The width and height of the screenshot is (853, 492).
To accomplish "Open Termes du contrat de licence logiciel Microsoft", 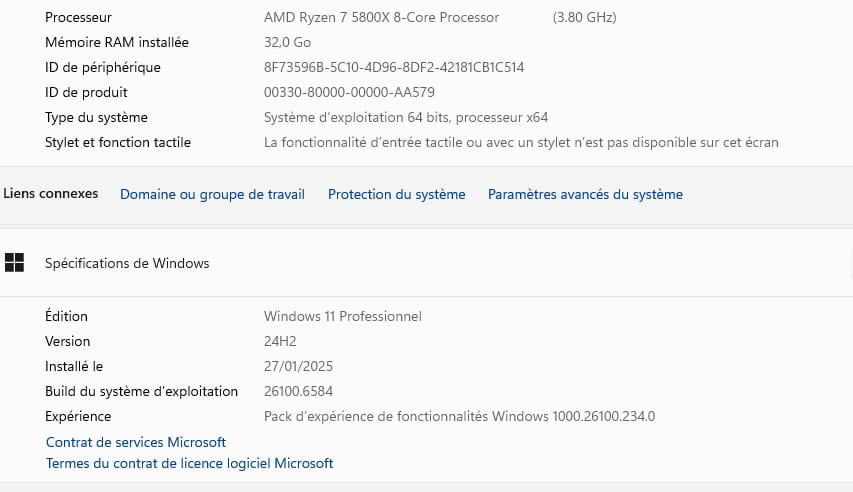I will pyautogui.click(x=189, y=463).
